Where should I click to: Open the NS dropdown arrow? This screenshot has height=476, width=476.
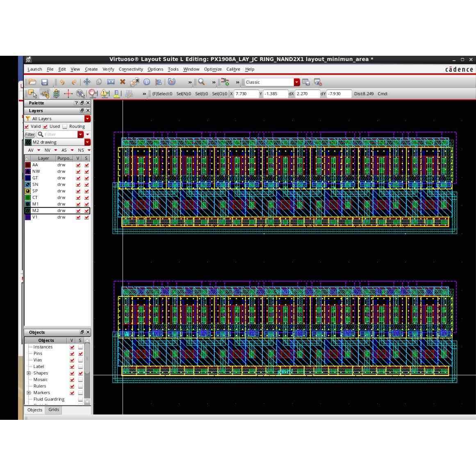tap(89, 150)
